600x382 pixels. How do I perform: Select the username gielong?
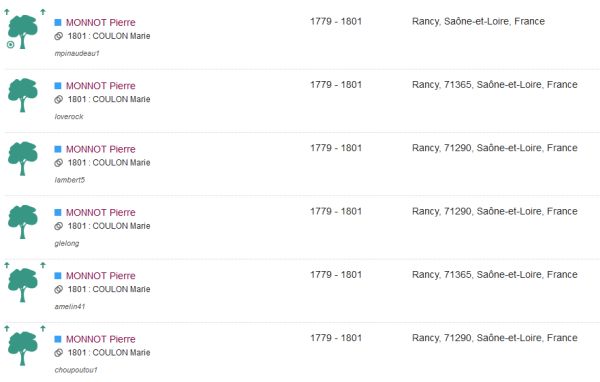67,243
